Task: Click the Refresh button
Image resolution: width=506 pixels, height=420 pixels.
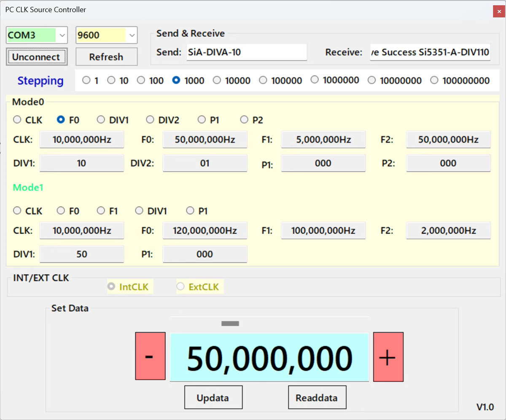Action: tap(106, 57)
